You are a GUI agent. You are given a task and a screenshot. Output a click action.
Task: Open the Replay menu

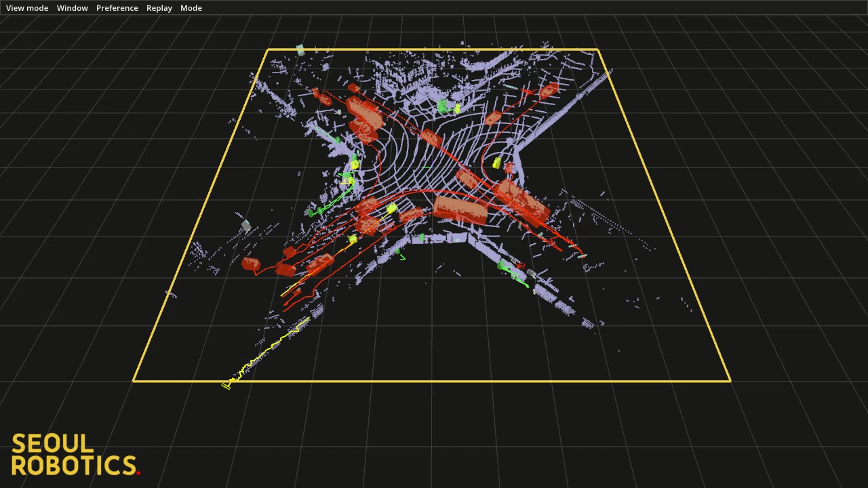[159, 8]
